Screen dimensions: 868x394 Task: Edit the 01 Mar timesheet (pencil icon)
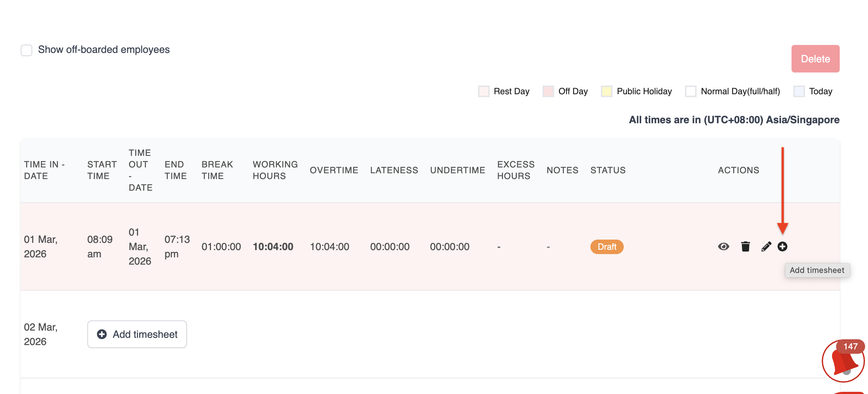[x=766, y=247]
